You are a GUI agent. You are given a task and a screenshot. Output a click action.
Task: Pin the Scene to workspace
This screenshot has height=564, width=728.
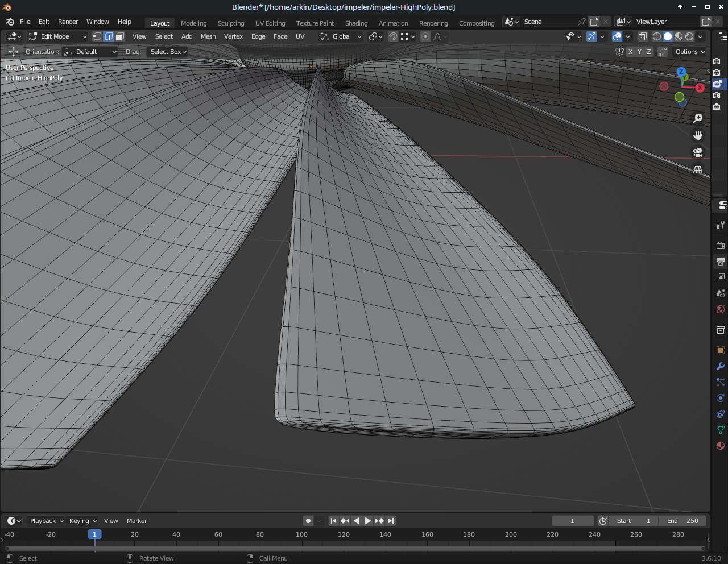(x=581, y=22)
